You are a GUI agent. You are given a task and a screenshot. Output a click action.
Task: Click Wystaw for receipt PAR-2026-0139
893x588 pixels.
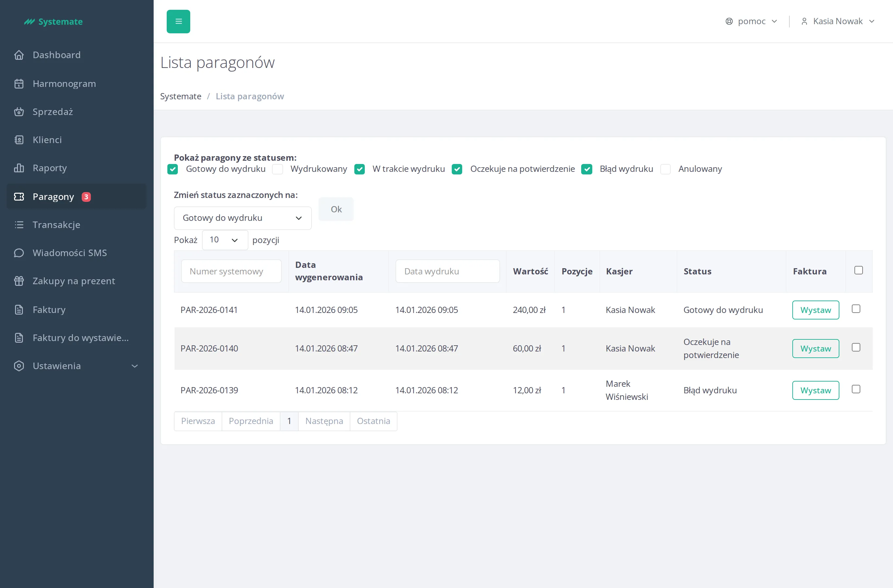click(x=816, y=390)
